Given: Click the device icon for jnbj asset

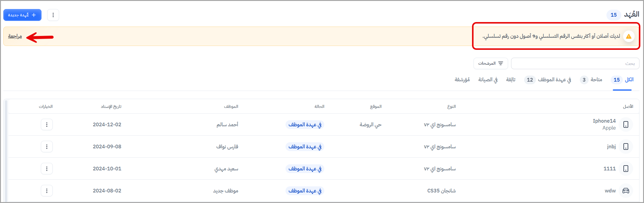Looking at the screenshot, I should pyautogui.click(x=626, y=147).
